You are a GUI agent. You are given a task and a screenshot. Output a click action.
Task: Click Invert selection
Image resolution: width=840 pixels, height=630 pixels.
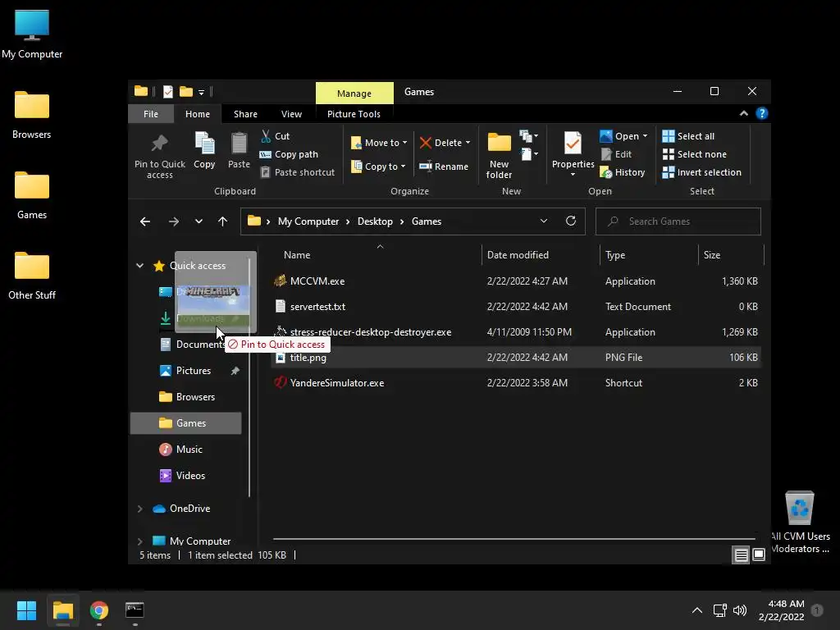[702, 172]
